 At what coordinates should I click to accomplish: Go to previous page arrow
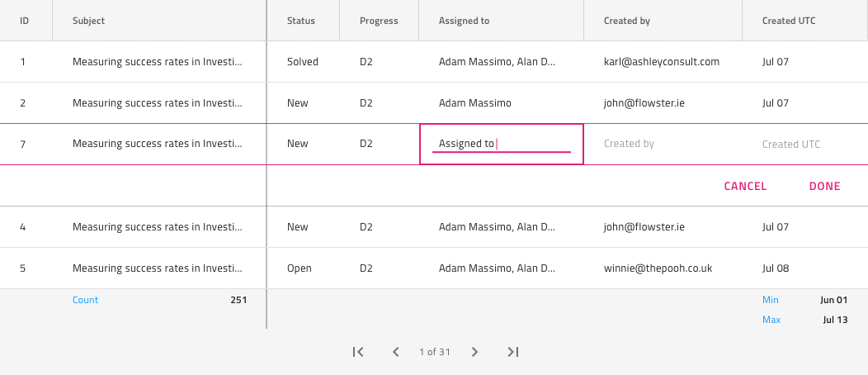tap(396, 352)
